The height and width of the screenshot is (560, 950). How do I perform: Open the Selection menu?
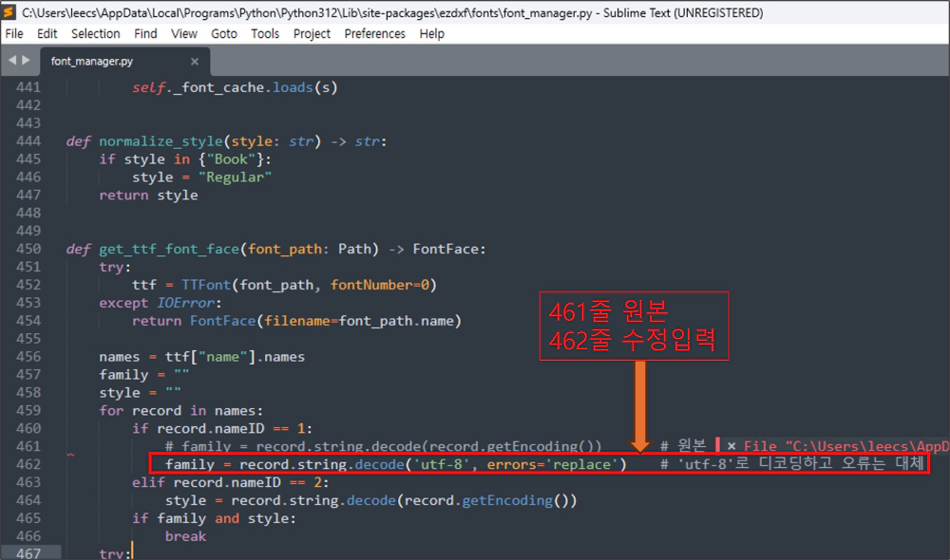(96, 34)
